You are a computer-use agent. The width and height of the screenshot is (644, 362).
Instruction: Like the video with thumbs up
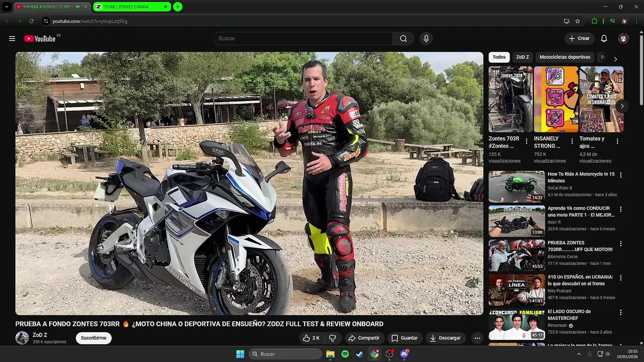311,338
